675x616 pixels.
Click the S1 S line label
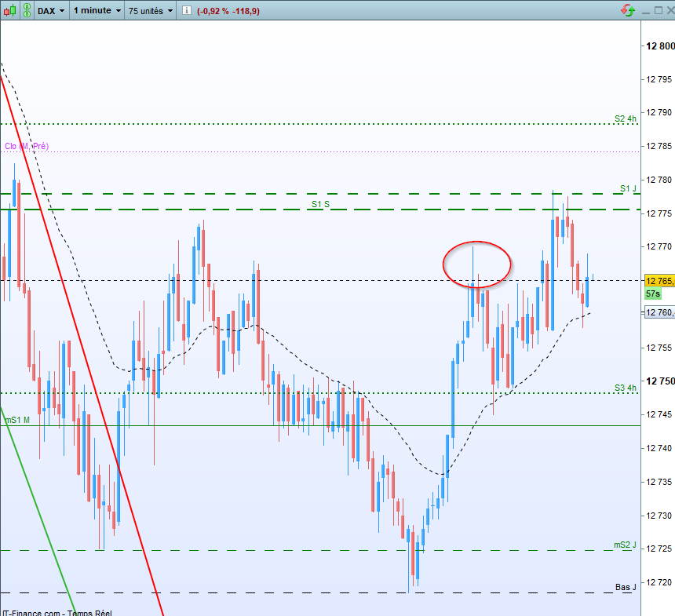320,204
